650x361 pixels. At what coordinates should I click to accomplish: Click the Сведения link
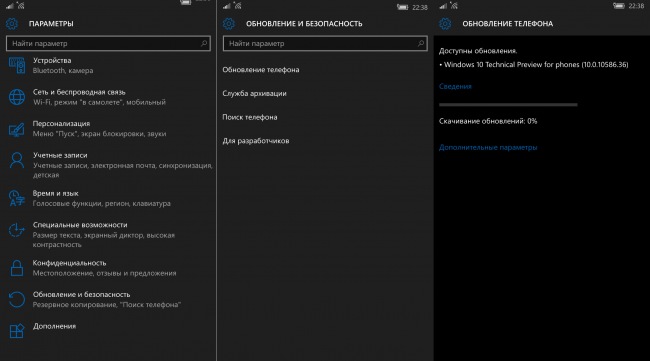pyautogui.click(x=455, y=86)
